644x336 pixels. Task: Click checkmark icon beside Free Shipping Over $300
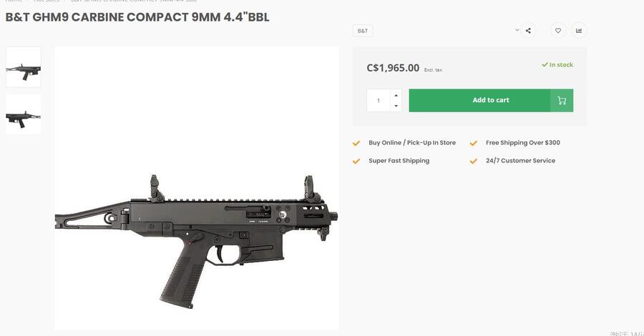[x=473, y=143]
